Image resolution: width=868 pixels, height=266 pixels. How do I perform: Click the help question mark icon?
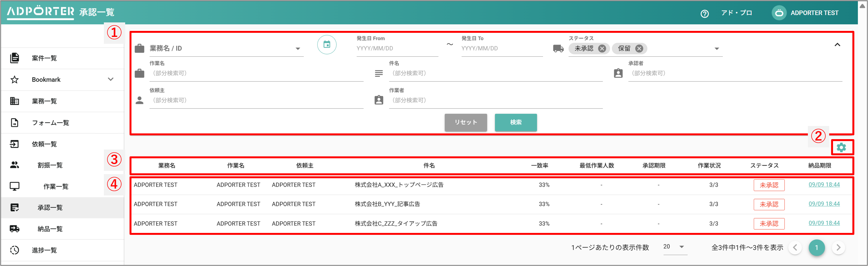(704, 13)
